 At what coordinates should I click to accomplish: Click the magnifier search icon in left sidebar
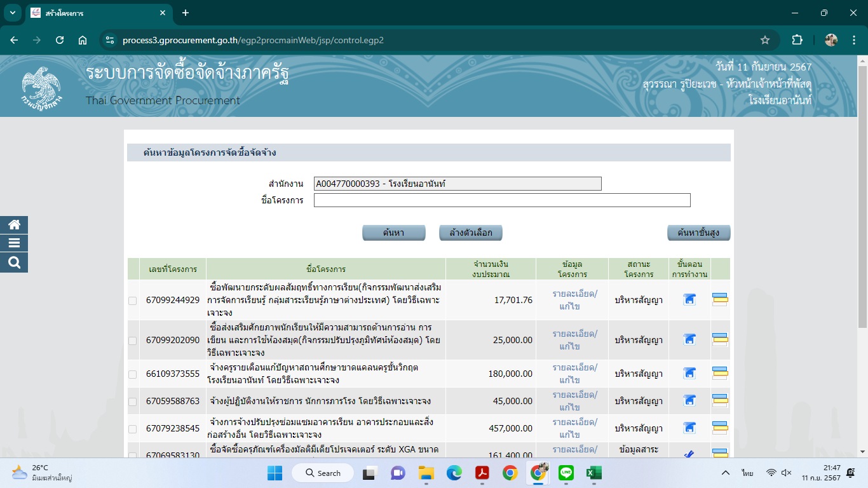[x=14, y=262]
